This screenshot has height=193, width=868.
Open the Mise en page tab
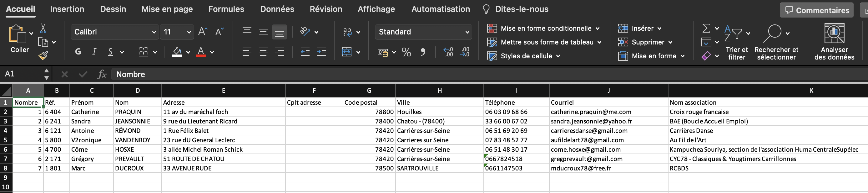tap(167, 9)
